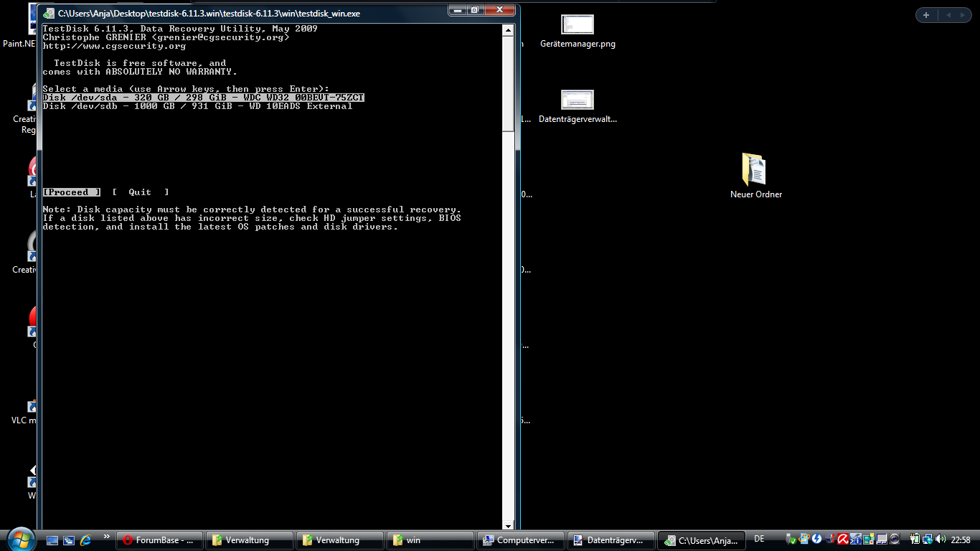Click the console window vertical scrollbar thumb
The width and height of the screenshot is (980, 551).
point(508,84)
